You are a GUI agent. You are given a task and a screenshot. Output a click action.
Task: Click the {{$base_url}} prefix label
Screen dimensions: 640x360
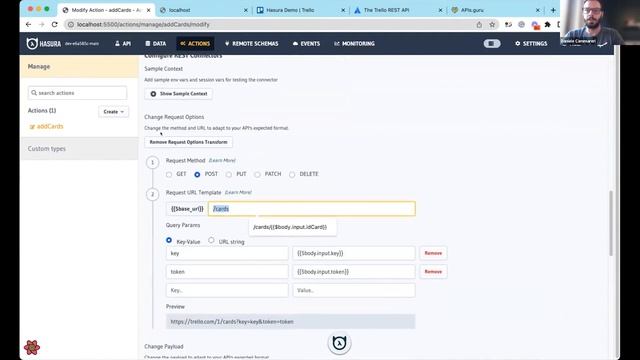pyautogui.click(x=187, y=209)
